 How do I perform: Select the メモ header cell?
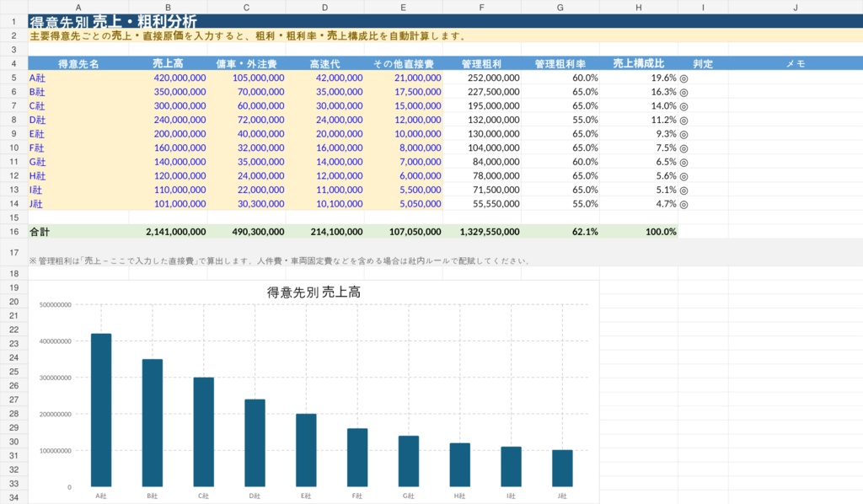pyautogui.click(x=796, y=63)
